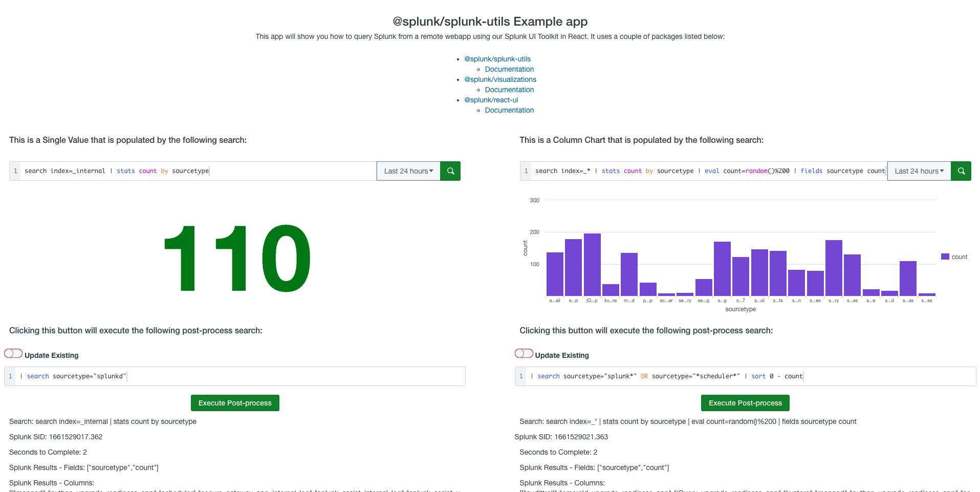The width and height of the screenshot is (980, 492).
Task: Click Execute Post-process button on right panel
Action: point(745,403)
